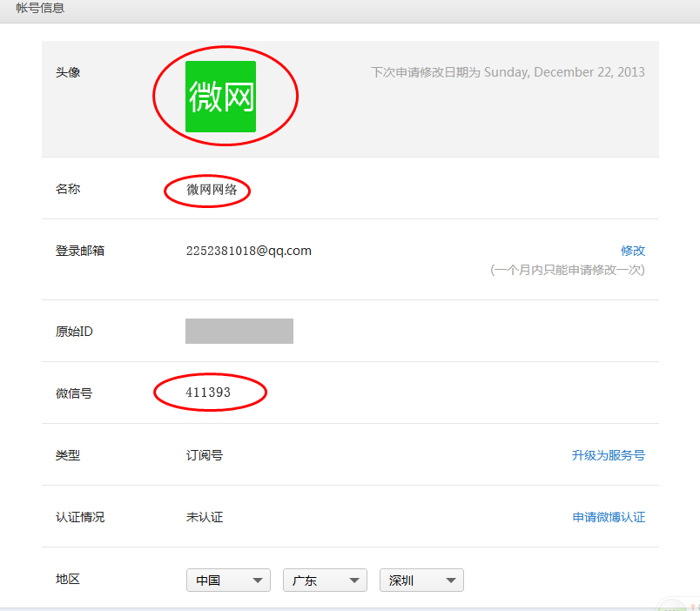Click the 头像 label
700x611 pixels.
[68, 72]
